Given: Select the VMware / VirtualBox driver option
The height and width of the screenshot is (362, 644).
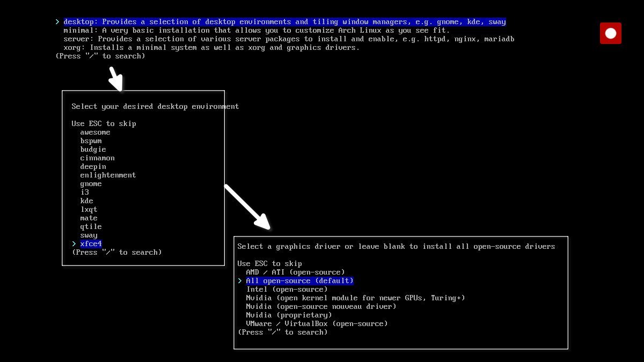Looking at the screenshot, I should [x=316, y=323].
